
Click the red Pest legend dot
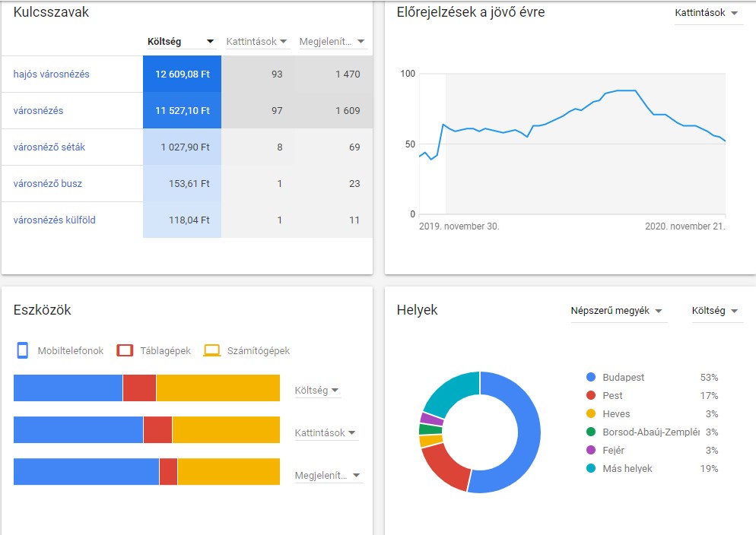[591, 395]
